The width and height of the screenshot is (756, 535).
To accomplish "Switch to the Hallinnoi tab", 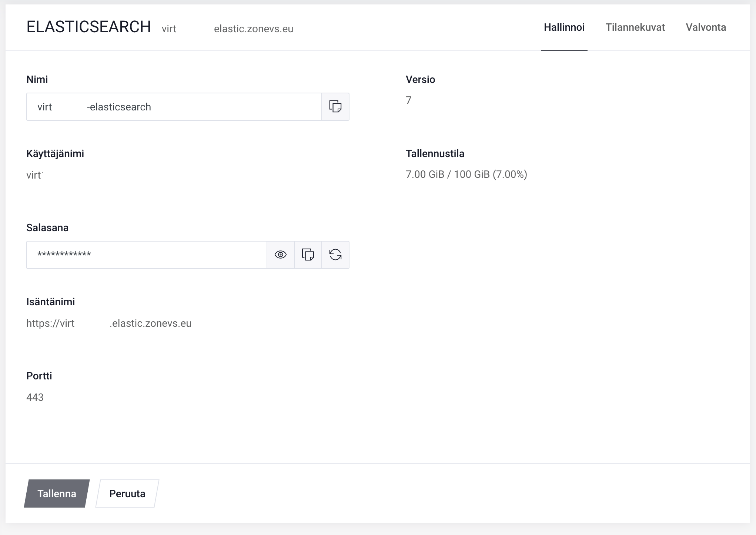I will pyautogui.click(x=564, y=27).
